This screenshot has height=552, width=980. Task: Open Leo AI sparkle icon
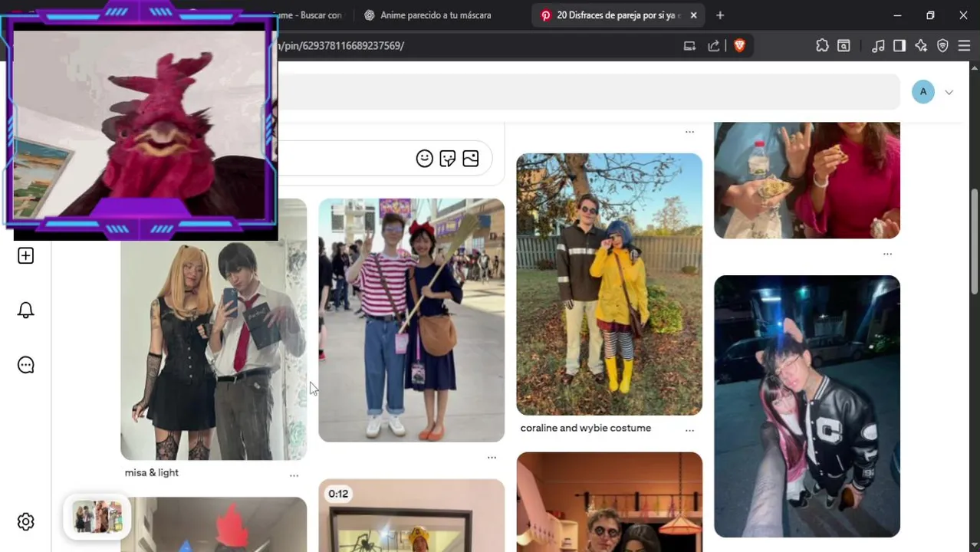point(921,46)
